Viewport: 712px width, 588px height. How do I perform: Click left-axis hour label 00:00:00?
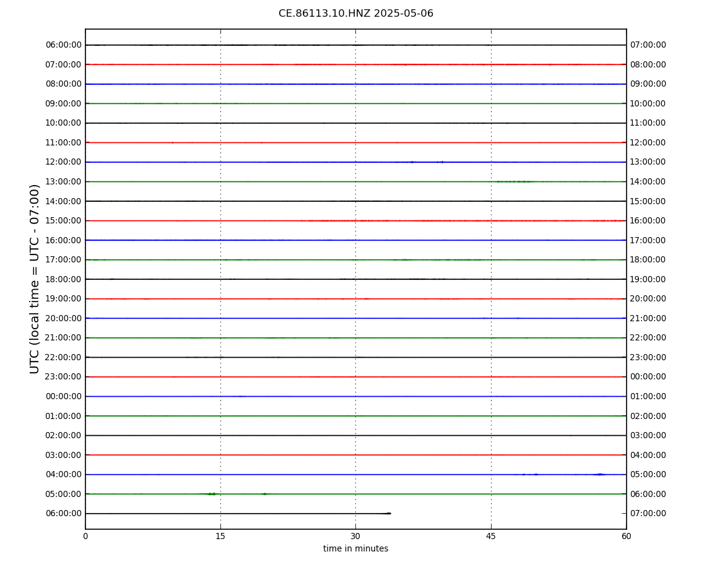[64, 396]
